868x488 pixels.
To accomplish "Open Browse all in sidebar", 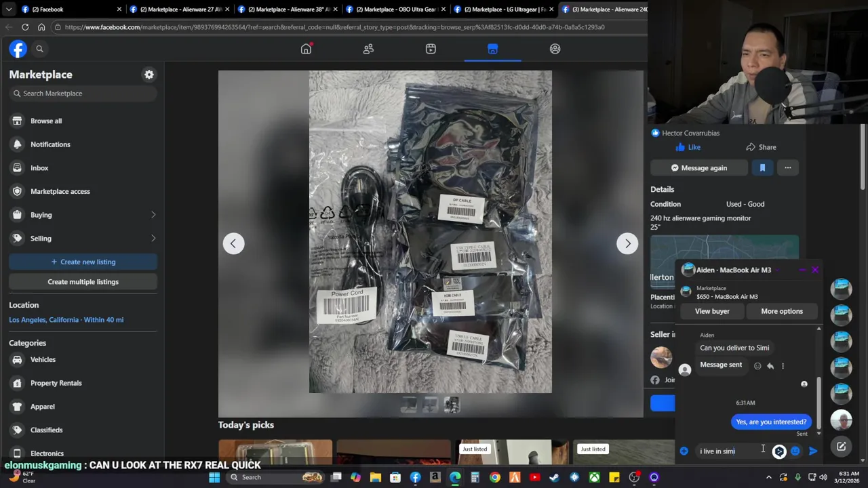I will [83, 121].
